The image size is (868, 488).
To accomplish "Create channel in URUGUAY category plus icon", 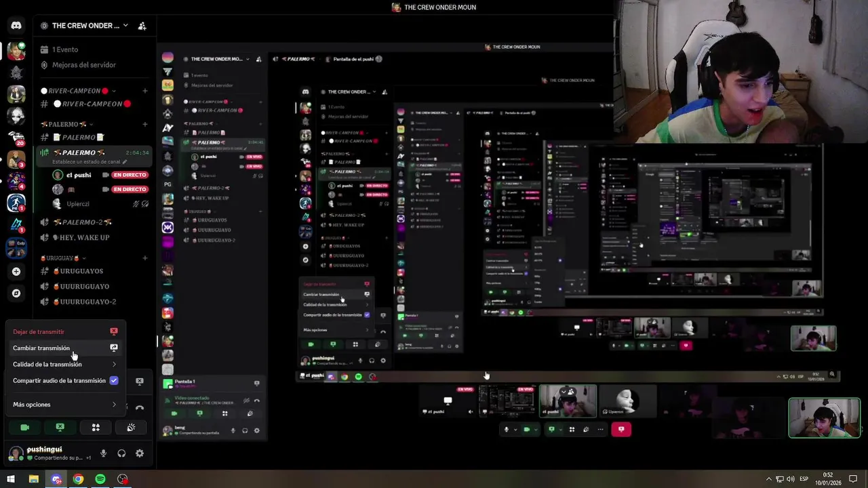I will tap(144, 258).
